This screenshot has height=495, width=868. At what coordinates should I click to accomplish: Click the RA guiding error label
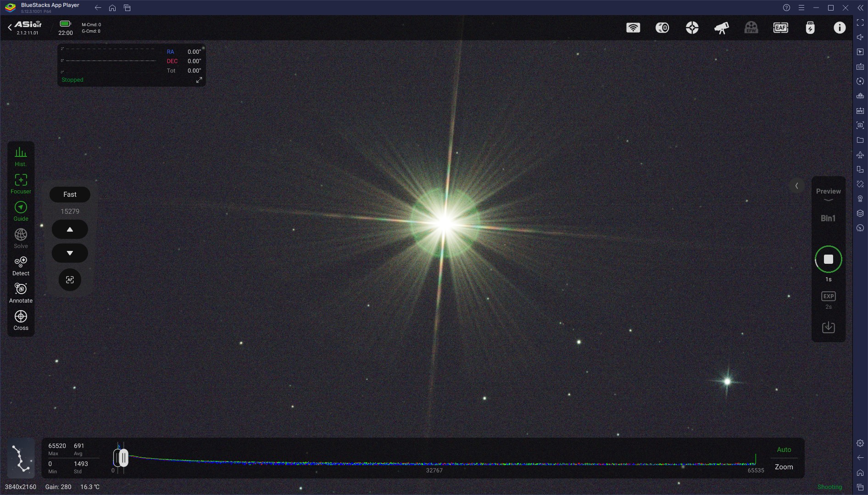[170, 52]
